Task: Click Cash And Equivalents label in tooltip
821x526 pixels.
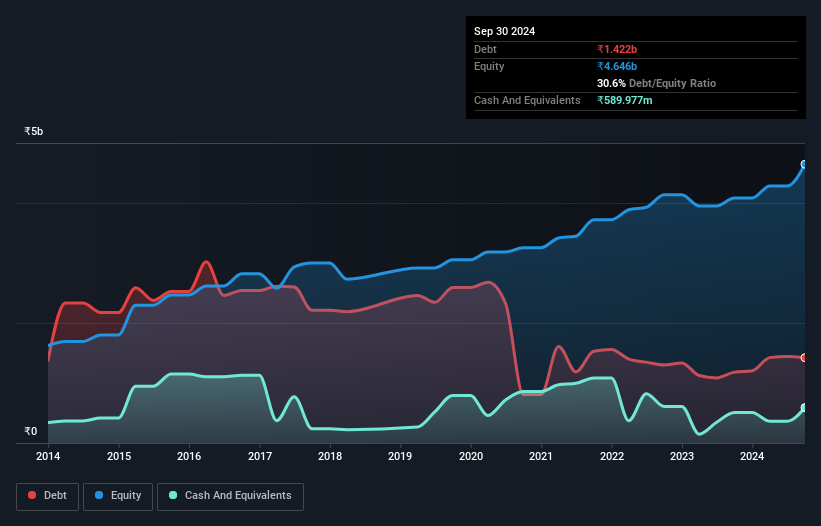Action: 527,100
